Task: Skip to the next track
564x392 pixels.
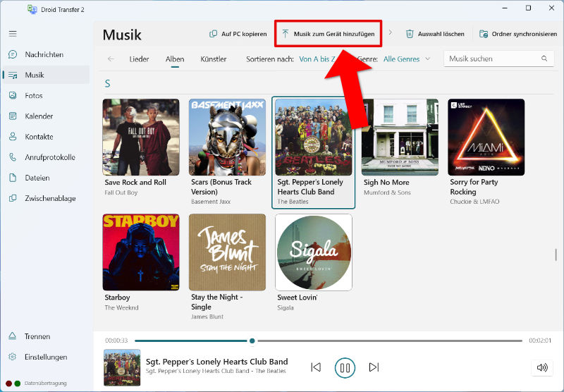Action: pos(374,367)
